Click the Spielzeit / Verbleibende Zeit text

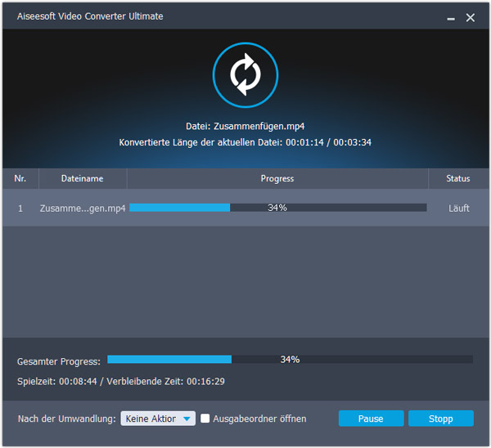(x=121, y=381)
